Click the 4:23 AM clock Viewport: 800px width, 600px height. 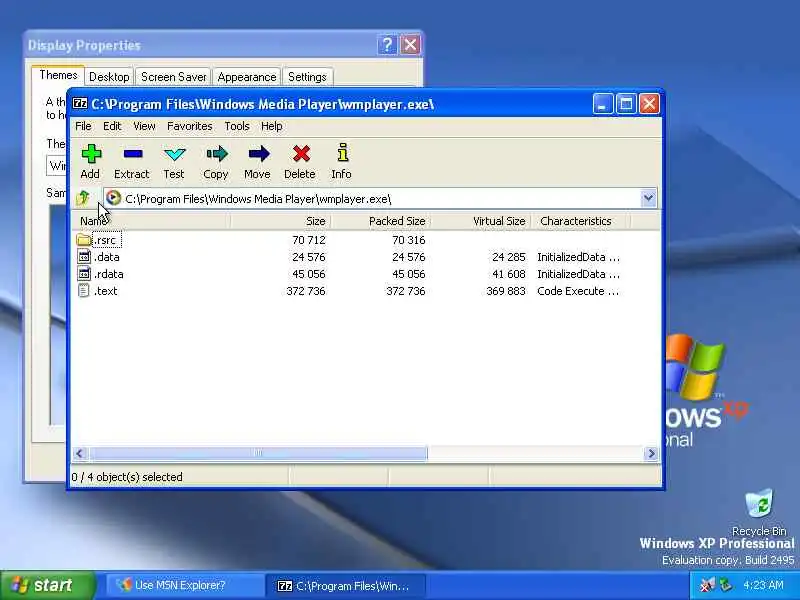pos(763,585)
